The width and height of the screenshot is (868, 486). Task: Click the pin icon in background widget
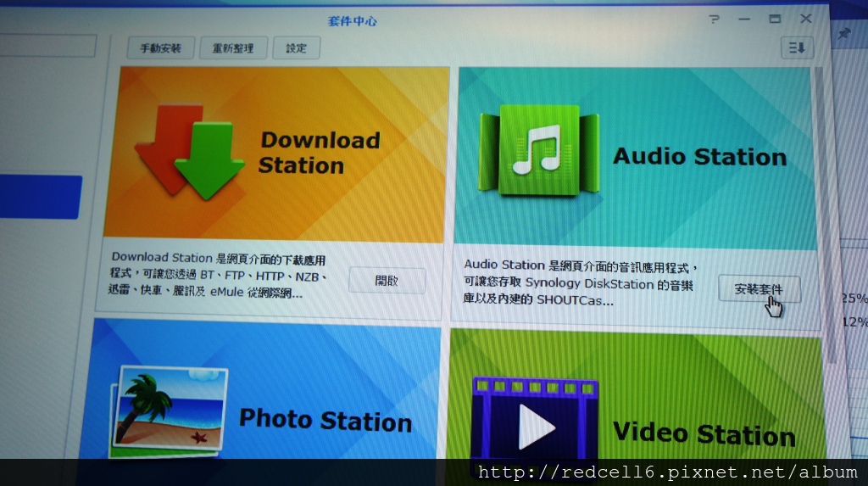click(843, 34)
